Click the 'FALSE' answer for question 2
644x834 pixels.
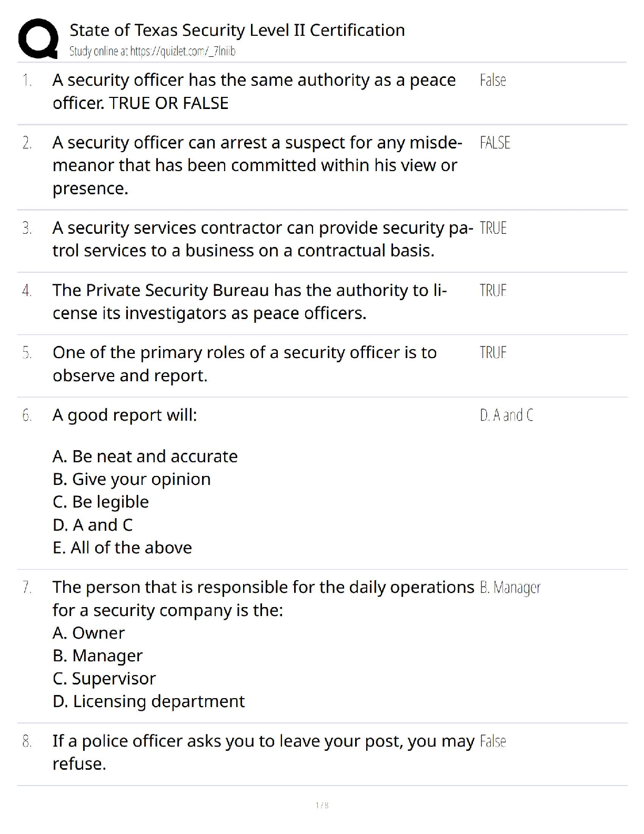click(495, 143)
